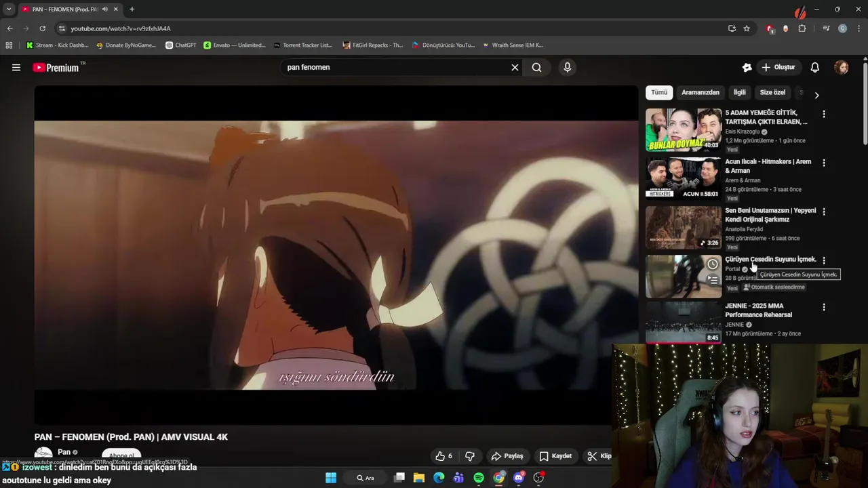Image resolution: width=868 pixels, height=488 pixels.
Task: Select the Size özel filter chip
Action: pyautogui.click(x=772, y=92)
